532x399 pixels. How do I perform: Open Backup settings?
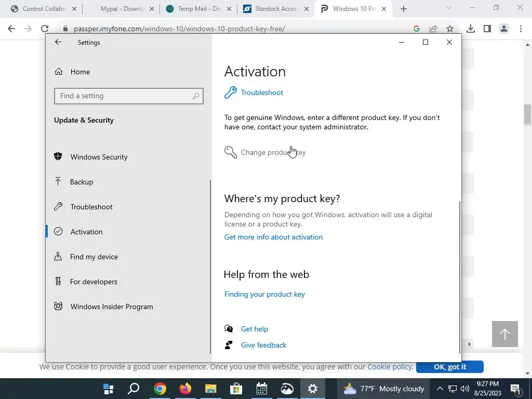82,182
